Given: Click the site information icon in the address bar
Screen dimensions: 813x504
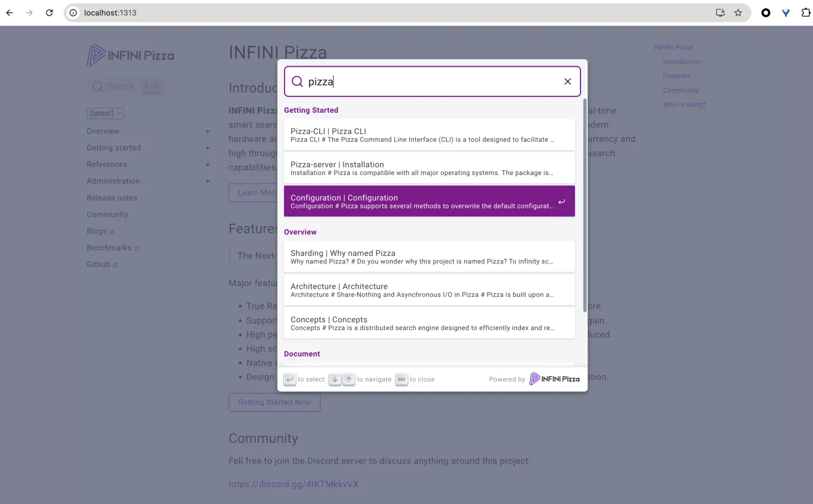Looking at the screenshot, I should (x=73, y=12).
